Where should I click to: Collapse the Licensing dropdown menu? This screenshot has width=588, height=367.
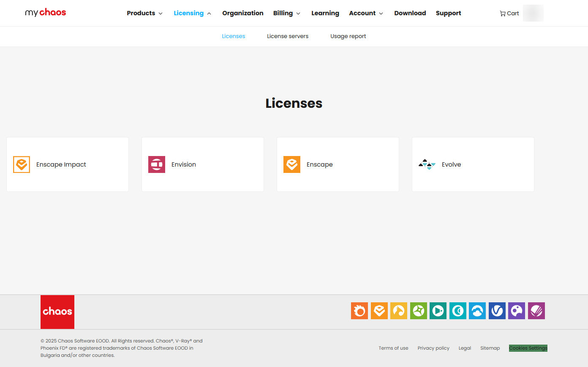click(192, 13)
